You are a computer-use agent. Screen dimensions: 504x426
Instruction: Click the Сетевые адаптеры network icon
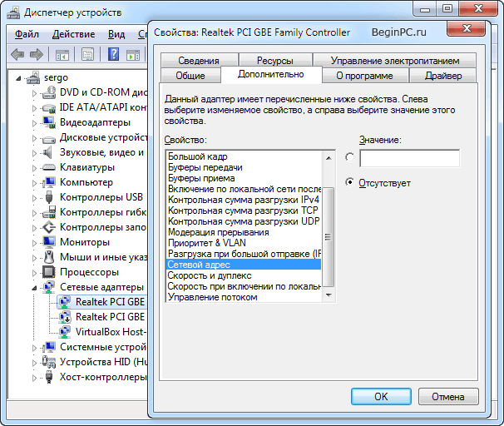point(49,287)
